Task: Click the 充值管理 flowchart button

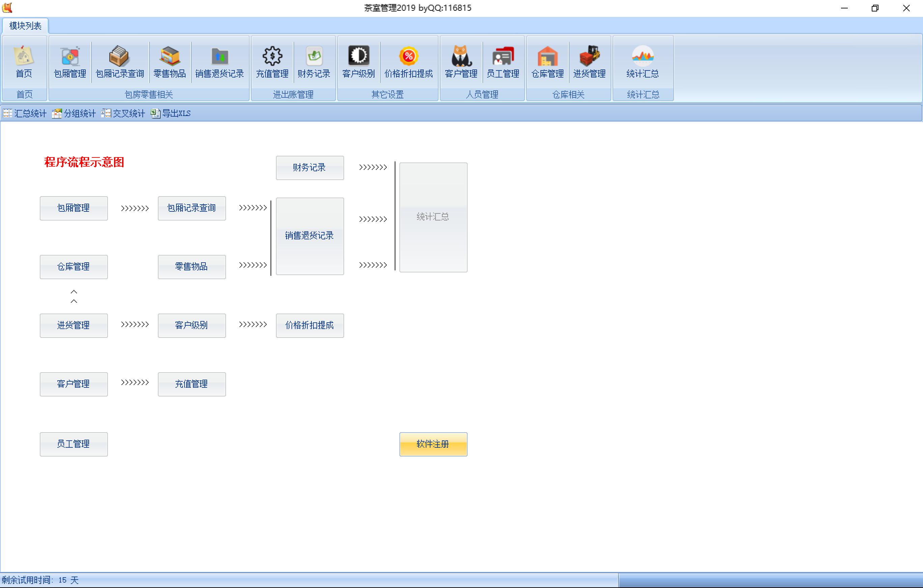Action: (x=192, y=384)
